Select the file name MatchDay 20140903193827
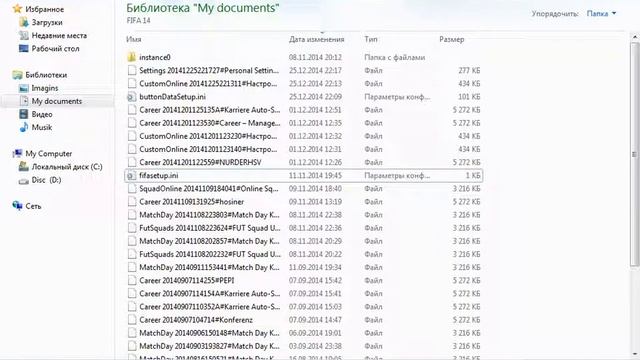 pyautogui.click(x=209, y=346)
